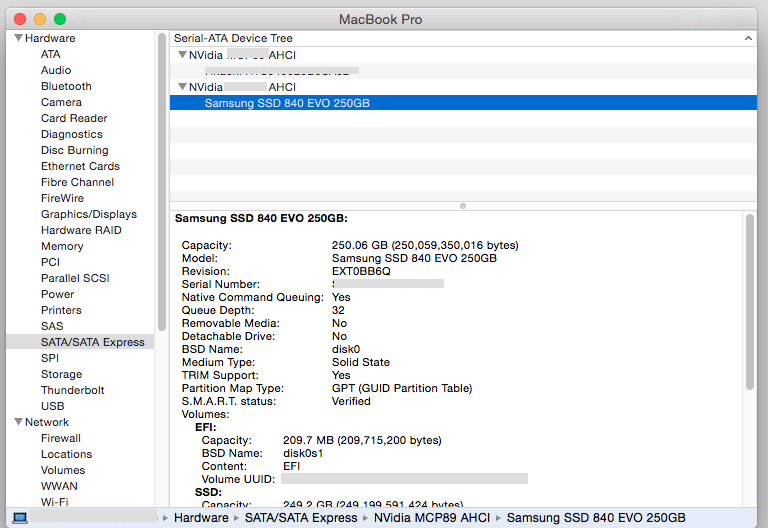Select the redacted drive under first NVidia controller
Image resolution: width=768 pixels, height=528 pixels.
pyautogui.click(x=463, y=71)
